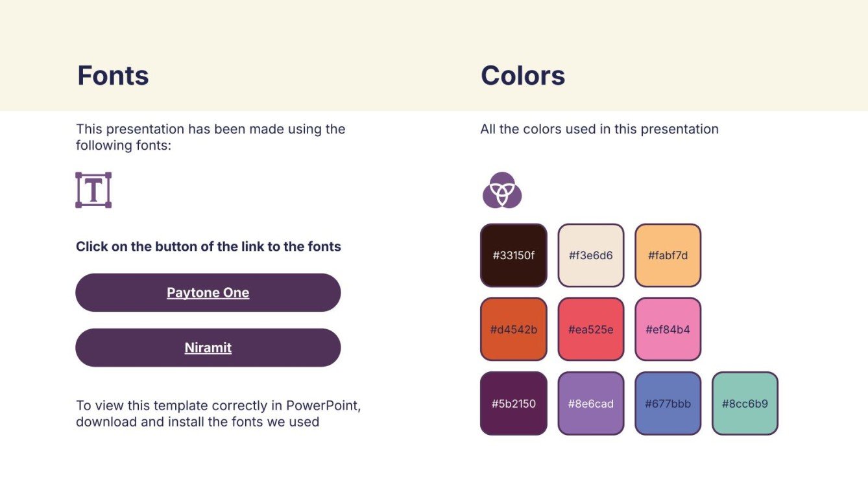Click the text frame T icon

pyautogui.click(x=93, y=190)
